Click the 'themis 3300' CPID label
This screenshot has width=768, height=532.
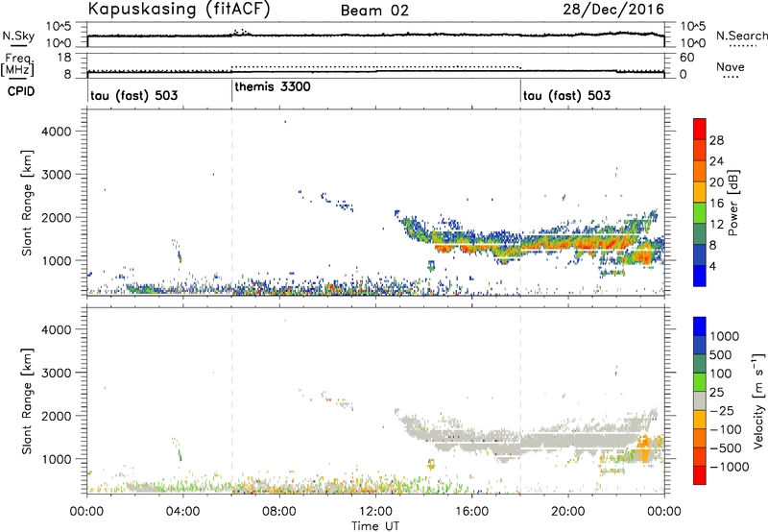(x=273, y=87)
